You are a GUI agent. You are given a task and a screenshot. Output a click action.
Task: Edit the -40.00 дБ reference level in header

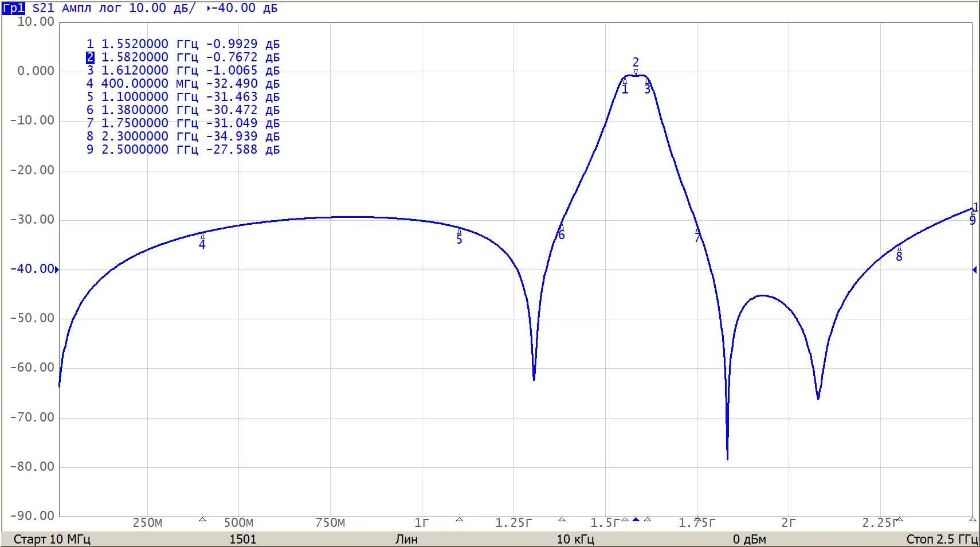tap(243, 8)
